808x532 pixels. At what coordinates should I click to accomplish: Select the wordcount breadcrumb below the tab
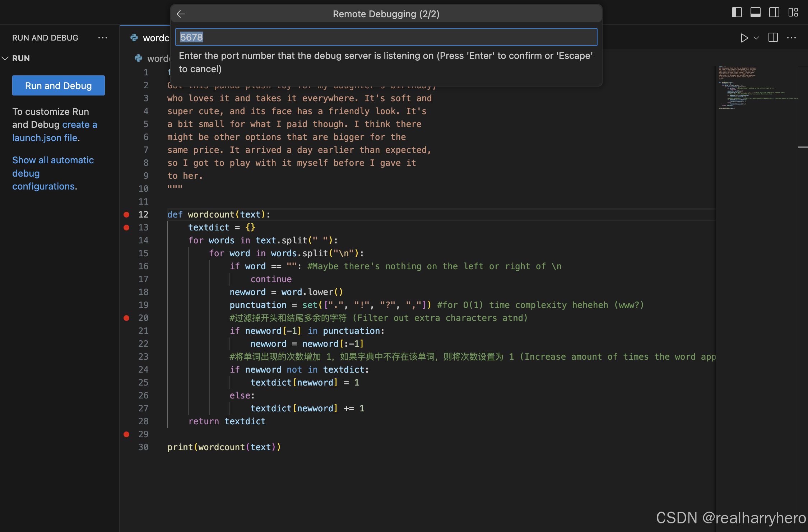coord(158,59)
